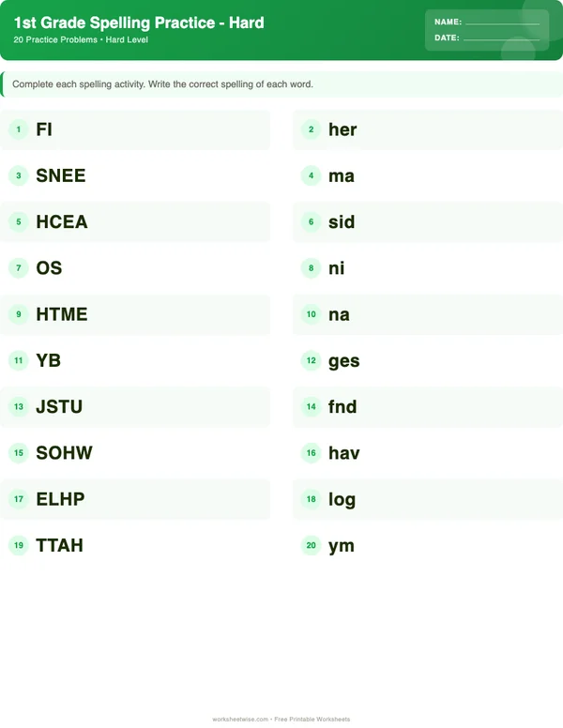Viewport: 563px width, 728px height.
Task: Select the scrambled word ELHP
Action: [60, 499]
